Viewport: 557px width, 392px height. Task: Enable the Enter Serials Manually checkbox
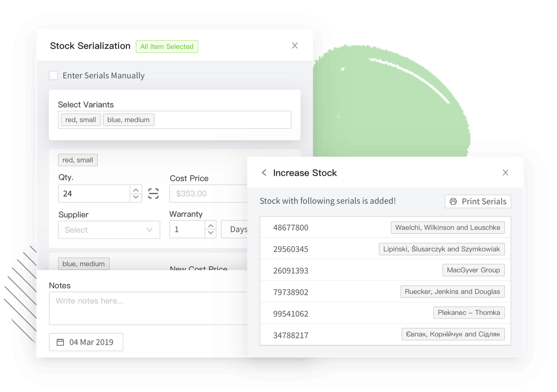coord(54,75)
